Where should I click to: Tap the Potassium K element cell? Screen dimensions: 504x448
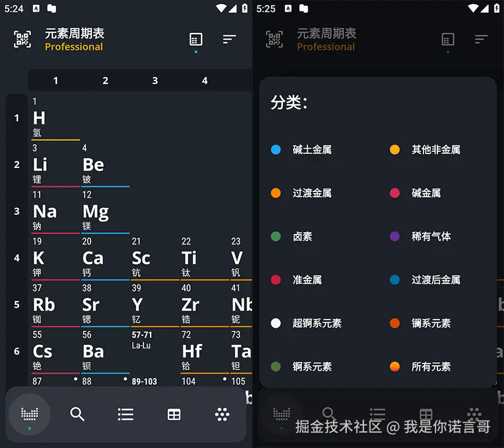pyautogui.click(x=56, y=258)
